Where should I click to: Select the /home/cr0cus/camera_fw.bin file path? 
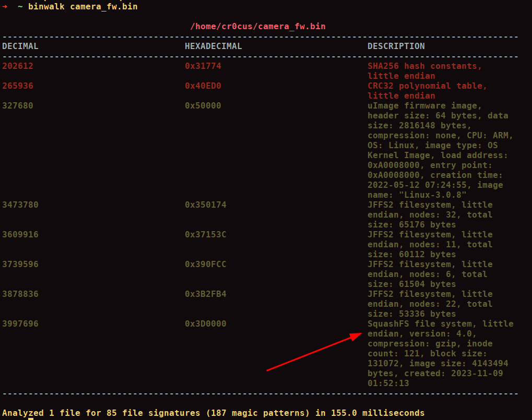(x=258, y=27)
